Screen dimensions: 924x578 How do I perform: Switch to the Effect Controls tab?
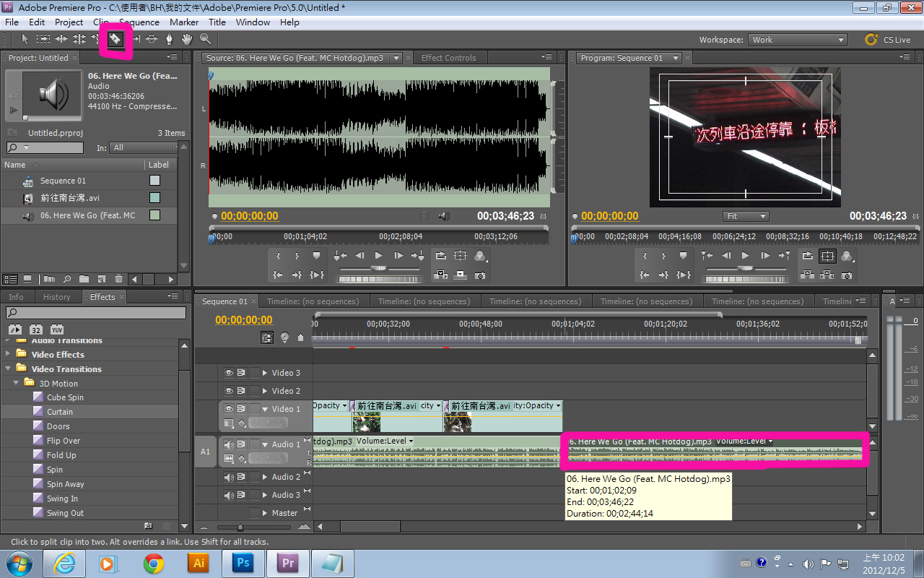tap(448, 58)
